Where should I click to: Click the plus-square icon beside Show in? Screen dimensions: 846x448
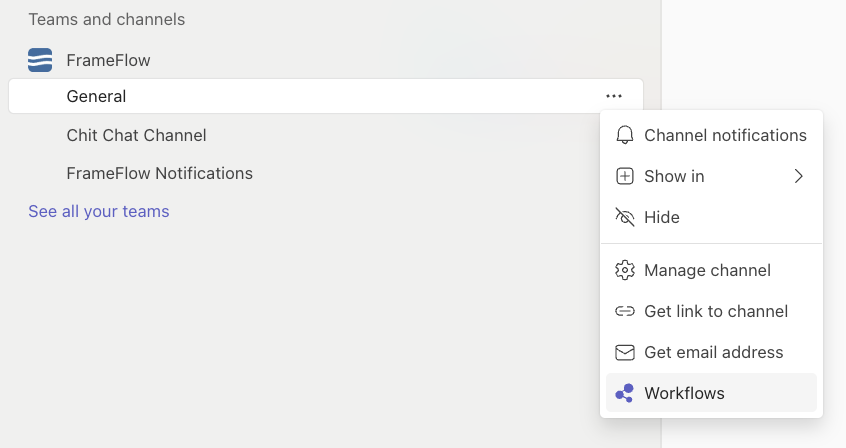click(625, 176)
